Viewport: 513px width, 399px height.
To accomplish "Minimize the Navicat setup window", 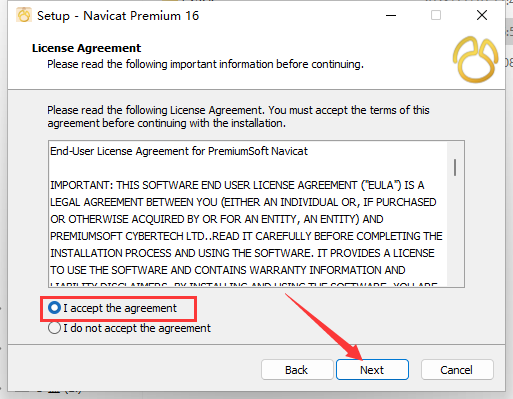I will [391, 15].
